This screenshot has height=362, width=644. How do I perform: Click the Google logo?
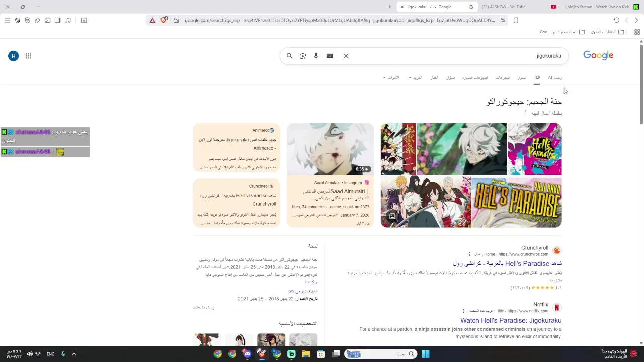598,55
